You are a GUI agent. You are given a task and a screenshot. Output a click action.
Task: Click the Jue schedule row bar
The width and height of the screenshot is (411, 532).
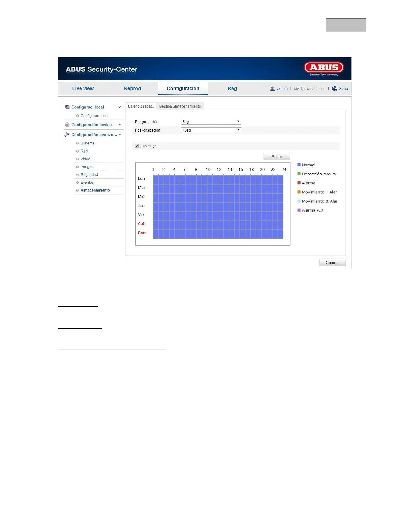[x=218, y=207]
